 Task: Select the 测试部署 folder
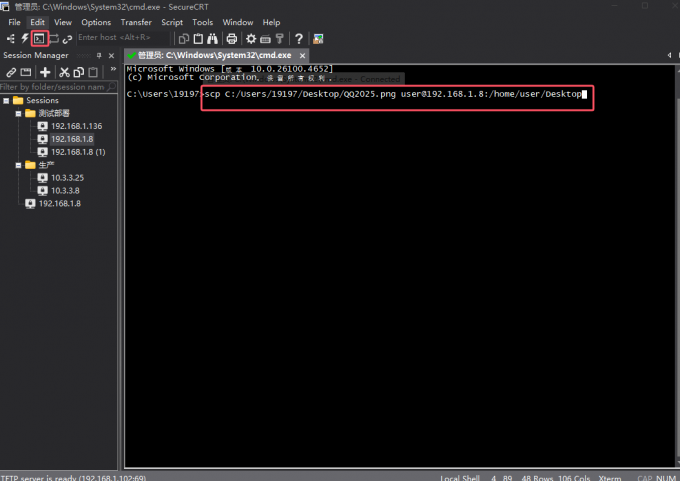coord(54,114)
